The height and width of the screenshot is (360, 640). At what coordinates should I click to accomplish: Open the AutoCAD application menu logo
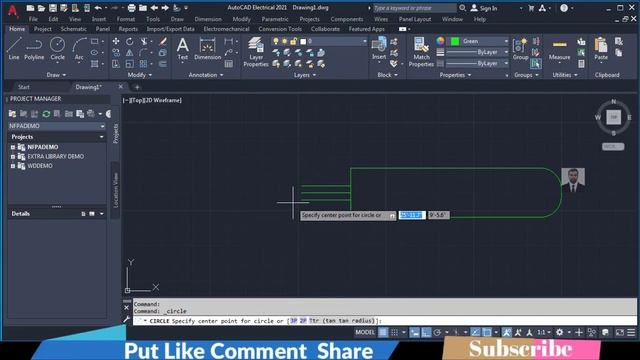point(13,11)
